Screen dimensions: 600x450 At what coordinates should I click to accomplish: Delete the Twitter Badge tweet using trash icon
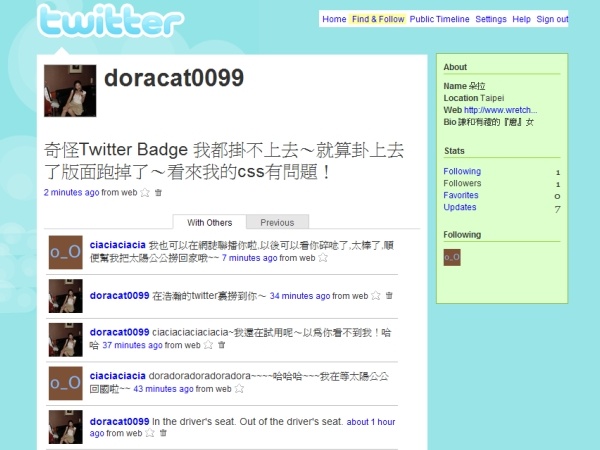point(158,192)
